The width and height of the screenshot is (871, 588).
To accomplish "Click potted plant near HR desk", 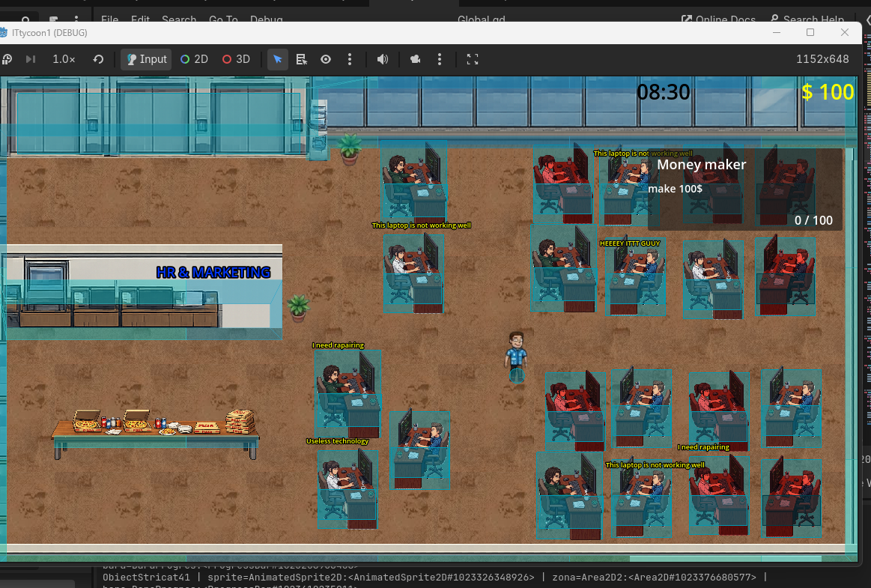I will click(x=298, y=309).
